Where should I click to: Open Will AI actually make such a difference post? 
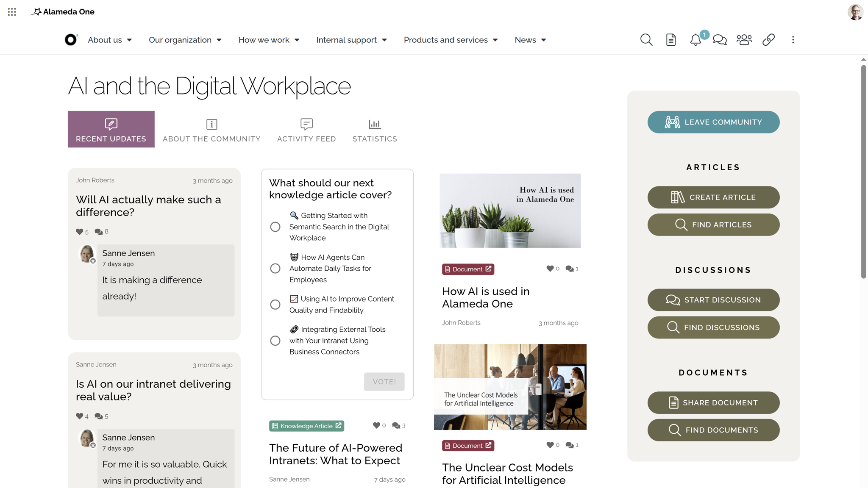[x=148, y=206]
